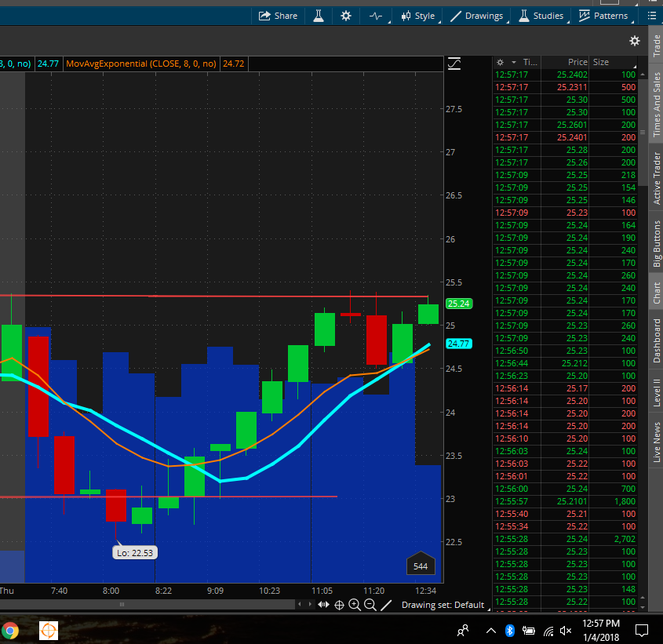Screen dimensions: 663x644
Task: Click the 544 bubble on the chart
Action: pos(421,566)
